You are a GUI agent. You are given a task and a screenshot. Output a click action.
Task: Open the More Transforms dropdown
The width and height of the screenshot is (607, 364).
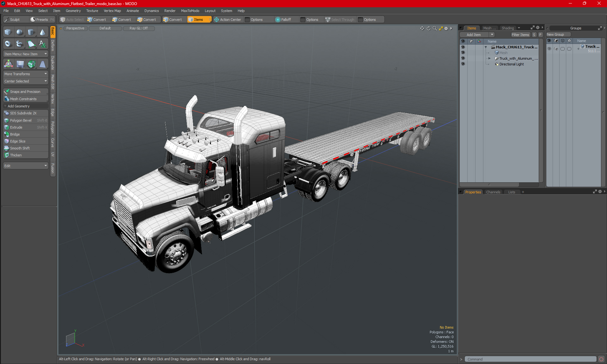click(25, 74)
